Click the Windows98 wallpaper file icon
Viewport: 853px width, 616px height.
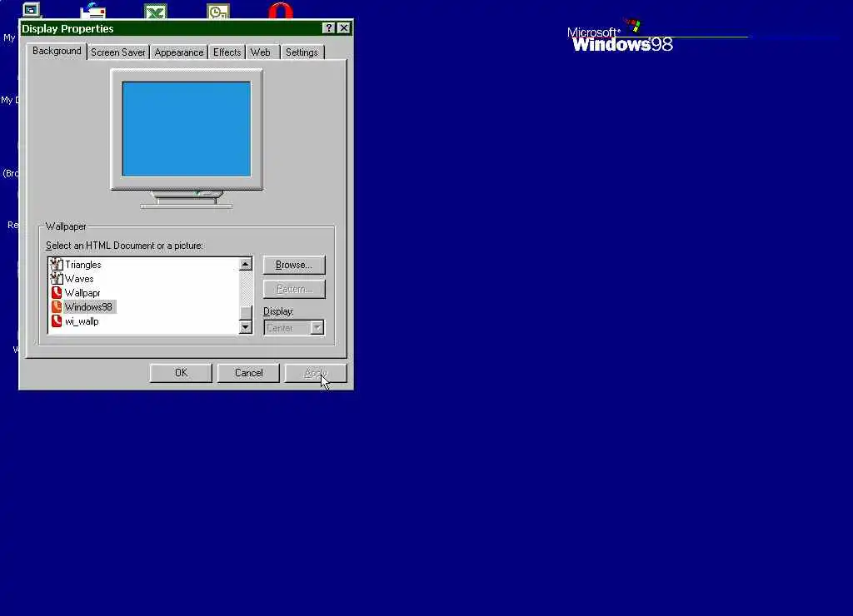pyautogui.click(x=57, y=307)
